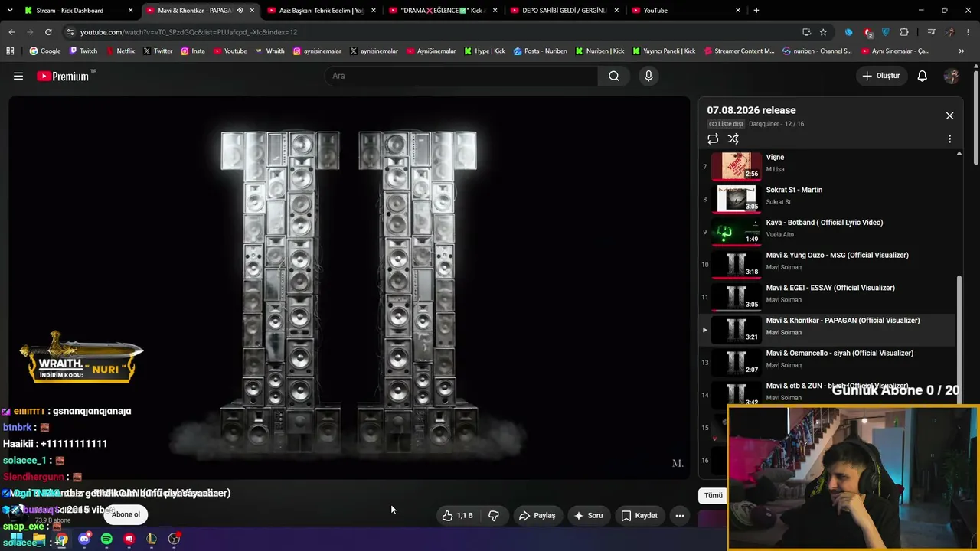The width and height of the screenshot is (980, 551).
Task: Open the playlist three-dot options menu
Action: click(949, 139)
